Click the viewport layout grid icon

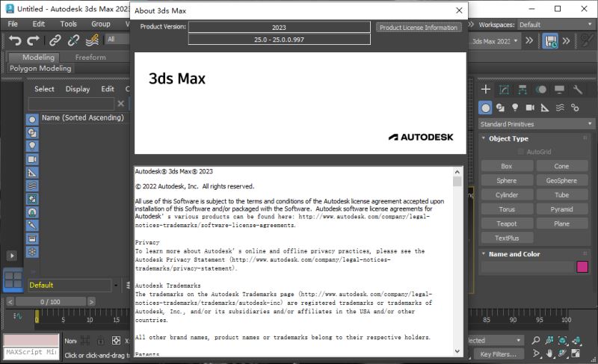(x=13, y=280)
